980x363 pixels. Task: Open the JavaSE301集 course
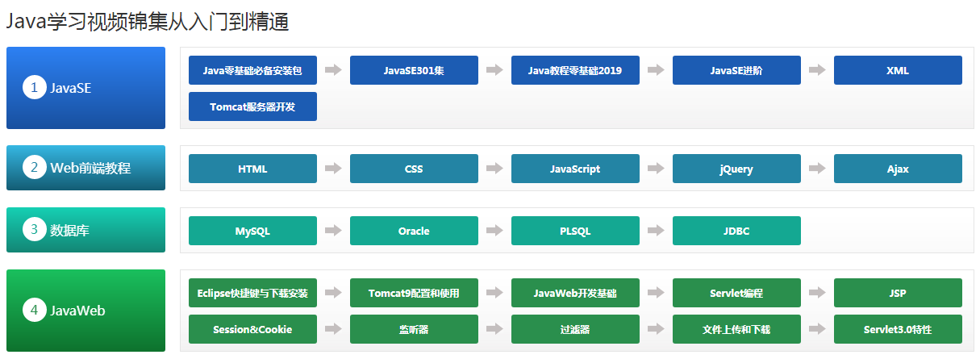pyautogui.click(x=414, y=70)
